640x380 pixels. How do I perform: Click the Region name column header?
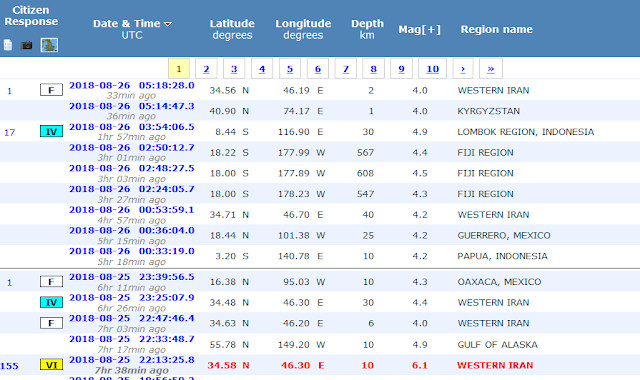click(497, 29)
